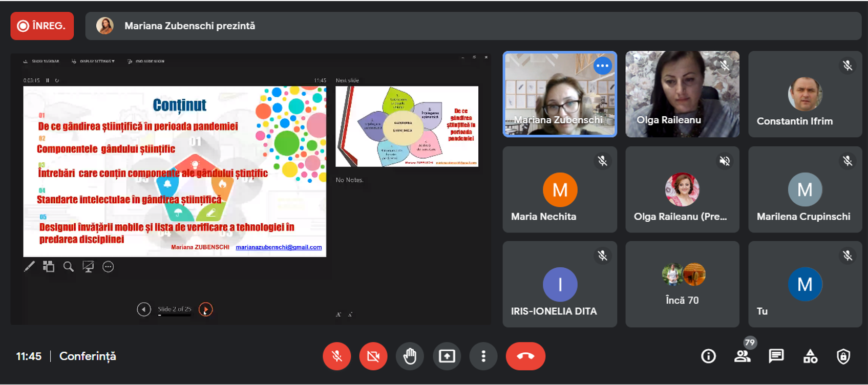Go to the next slide arrow

coord(205,309)
